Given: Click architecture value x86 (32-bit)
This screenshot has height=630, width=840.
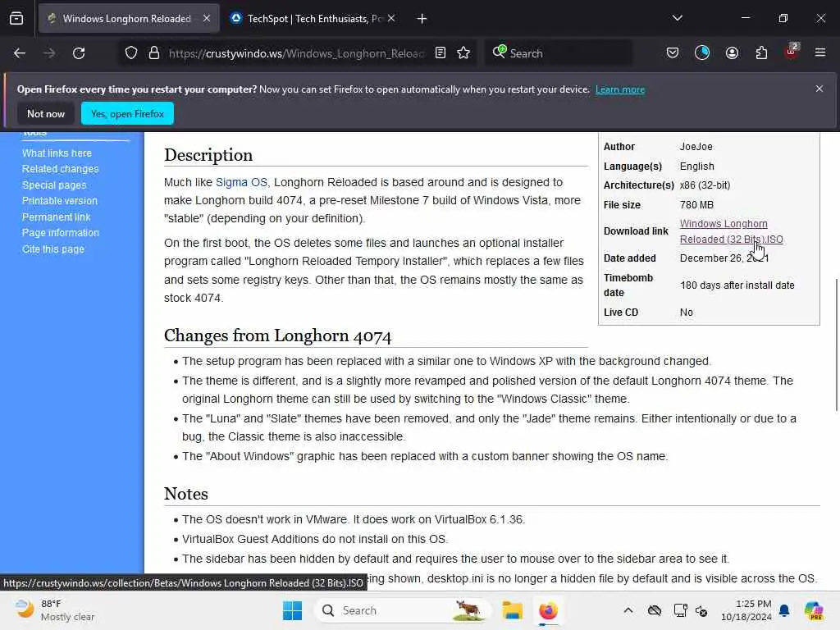Looking at the screenshot, I should coord(705,185).
